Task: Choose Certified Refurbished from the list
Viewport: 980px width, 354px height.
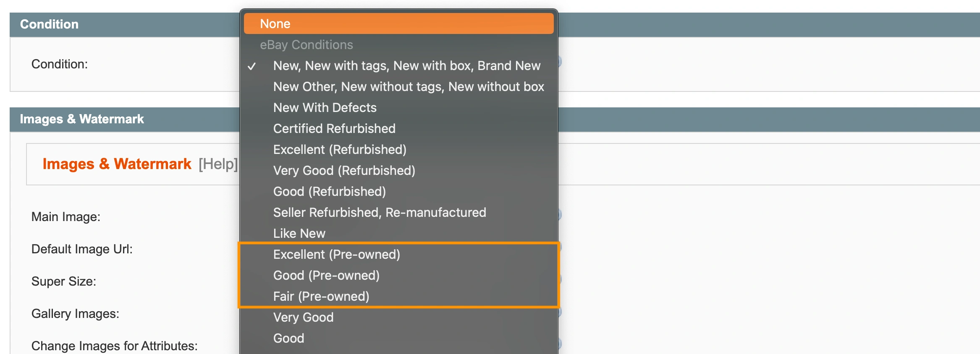Action: (334, 129)
